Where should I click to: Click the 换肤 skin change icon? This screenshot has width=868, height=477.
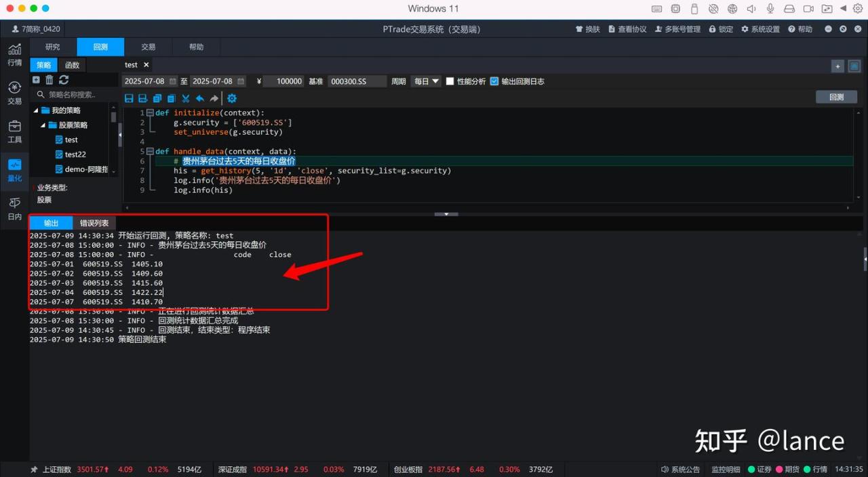click(579, 29)
